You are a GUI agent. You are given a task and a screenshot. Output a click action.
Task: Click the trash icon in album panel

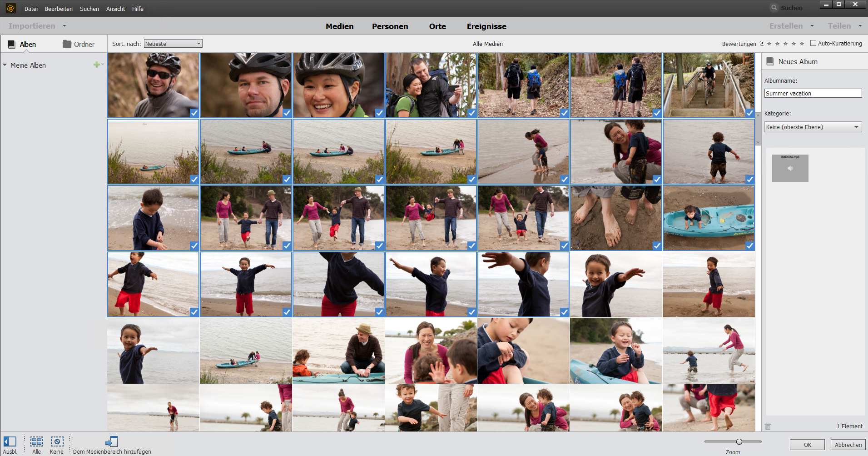pyautogui.click(x=768, y=426)
